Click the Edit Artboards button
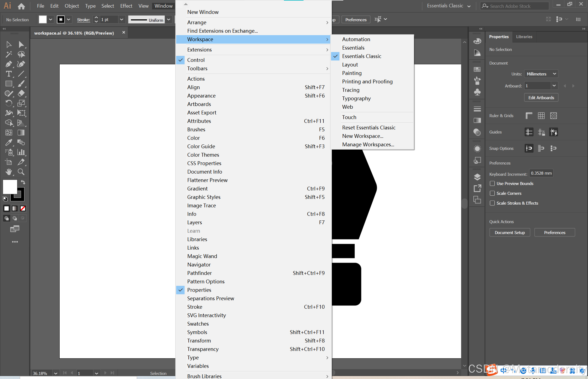 [541, 98]
